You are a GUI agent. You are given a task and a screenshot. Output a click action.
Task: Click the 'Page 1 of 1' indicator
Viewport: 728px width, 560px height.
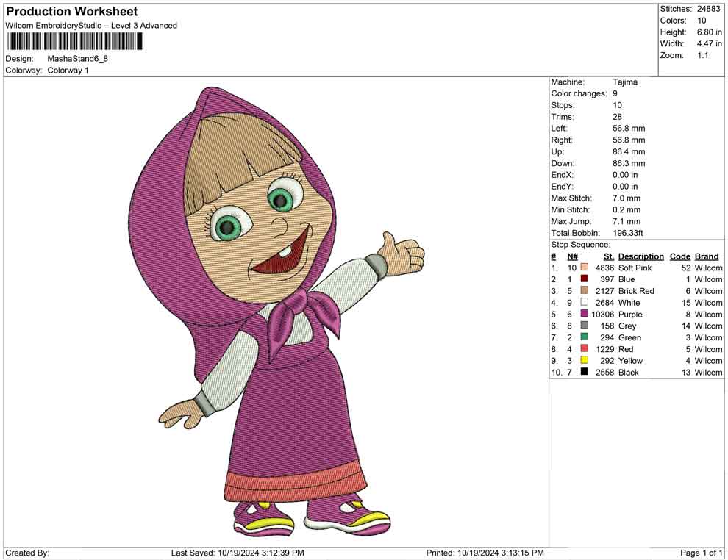(701, 553)
